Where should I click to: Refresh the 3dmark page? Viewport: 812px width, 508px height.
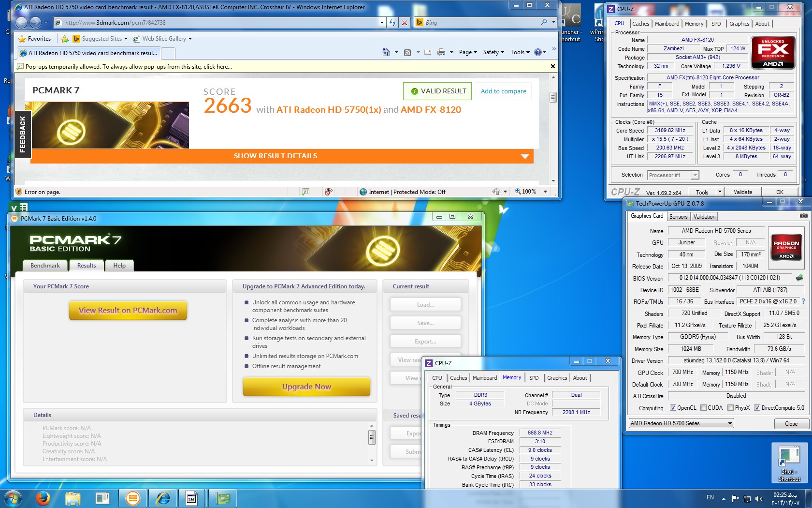tap(392, 22)
